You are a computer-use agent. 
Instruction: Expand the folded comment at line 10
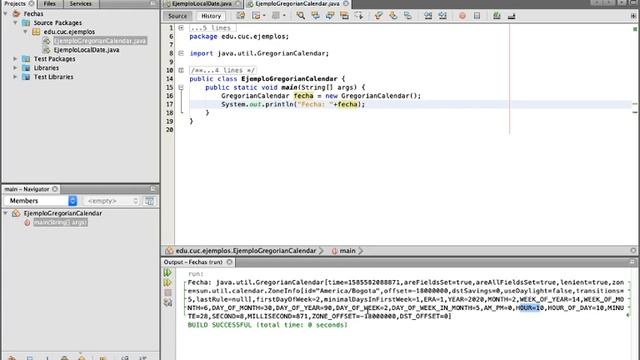click(x=181, y=70)
